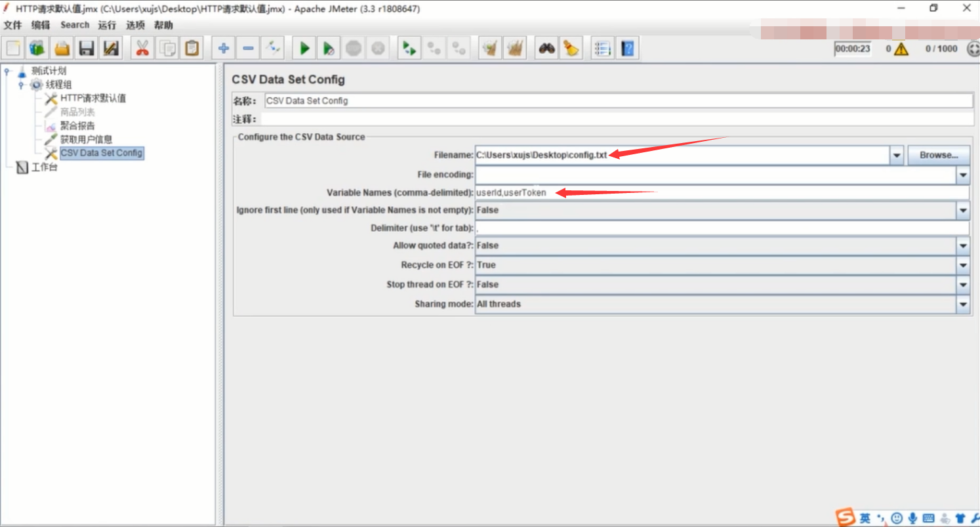This screenshot has height=527, width=980.
Task: Select the 工作台 tree node
Action: (x=45, y=167)
